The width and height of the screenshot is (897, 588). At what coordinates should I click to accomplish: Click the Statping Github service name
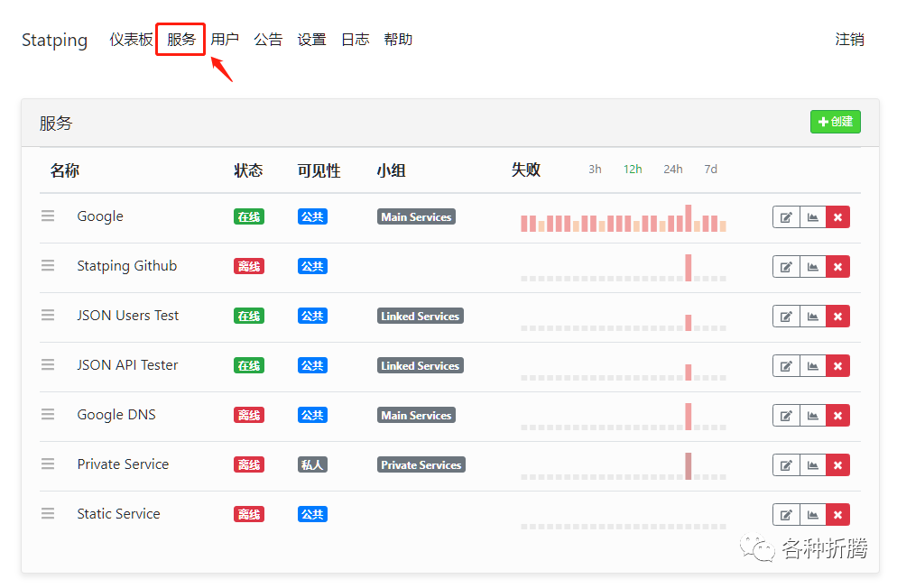coord(127,266)
